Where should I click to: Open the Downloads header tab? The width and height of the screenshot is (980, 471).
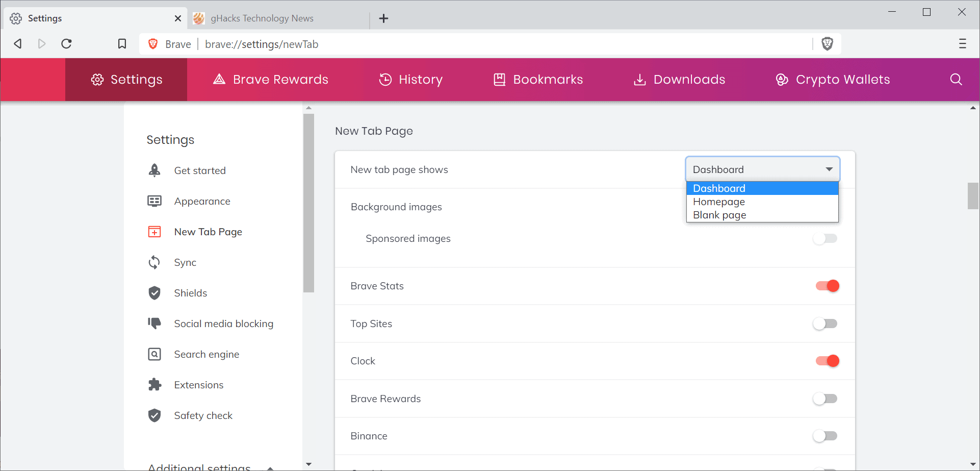point(679,80)
